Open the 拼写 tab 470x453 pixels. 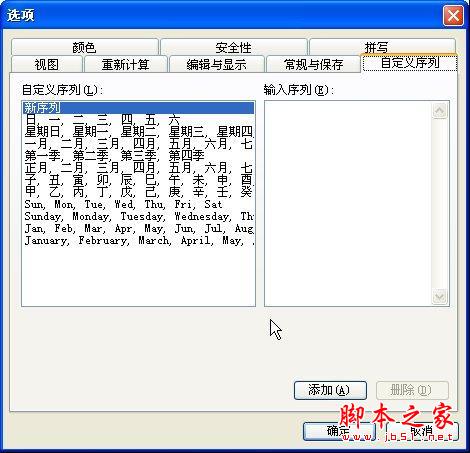coord(382,47)
